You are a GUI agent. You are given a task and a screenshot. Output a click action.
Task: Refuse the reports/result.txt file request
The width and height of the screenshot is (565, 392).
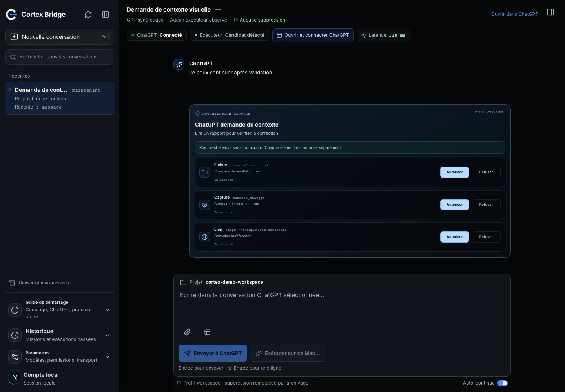(486, 172)
